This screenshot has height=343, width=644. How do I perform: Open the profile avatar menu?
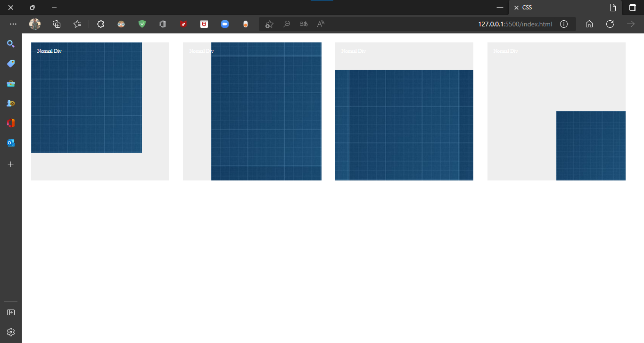click(34, 24)
